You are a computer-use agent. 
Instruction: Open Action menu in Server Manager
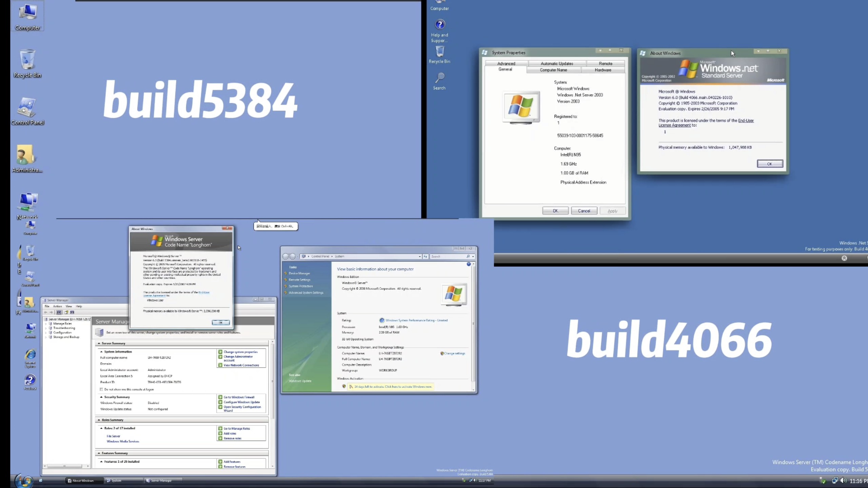57,306
